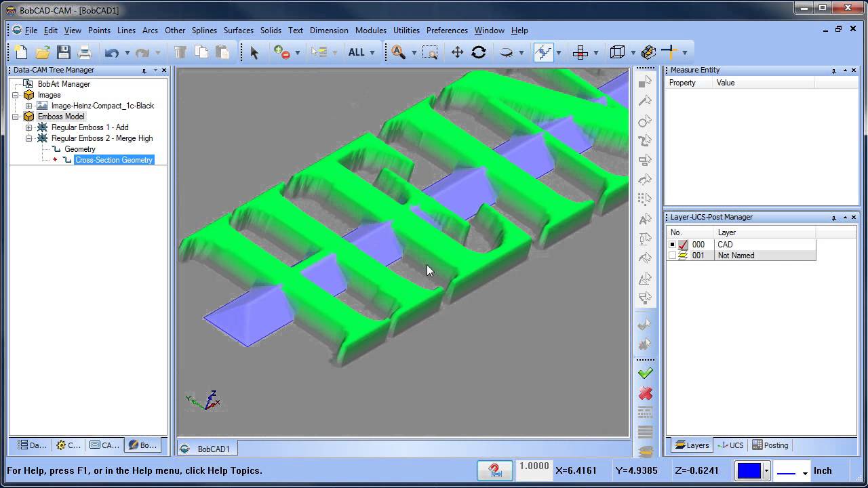
Task: Switch to the Data tree tab
Action: [x=33, y=445]
